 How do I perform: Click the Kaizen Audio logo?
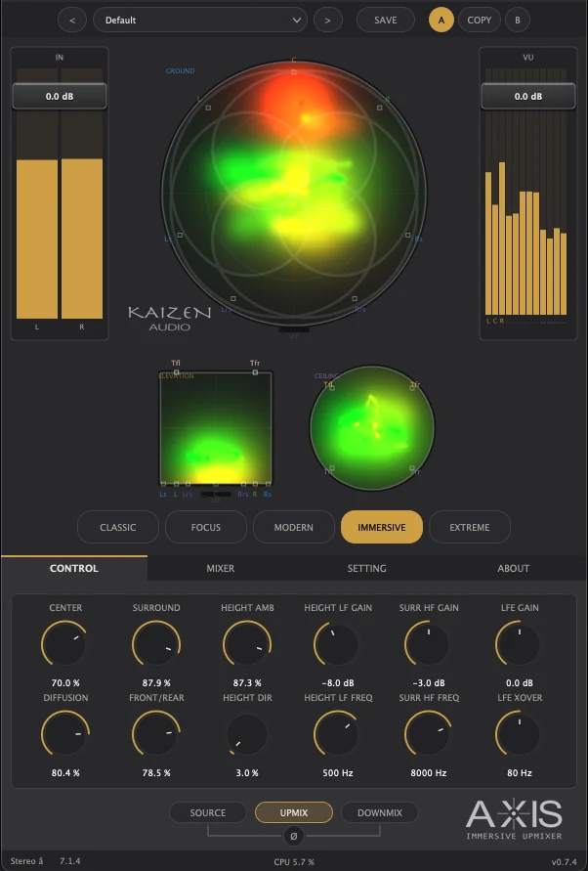[169, 319]
